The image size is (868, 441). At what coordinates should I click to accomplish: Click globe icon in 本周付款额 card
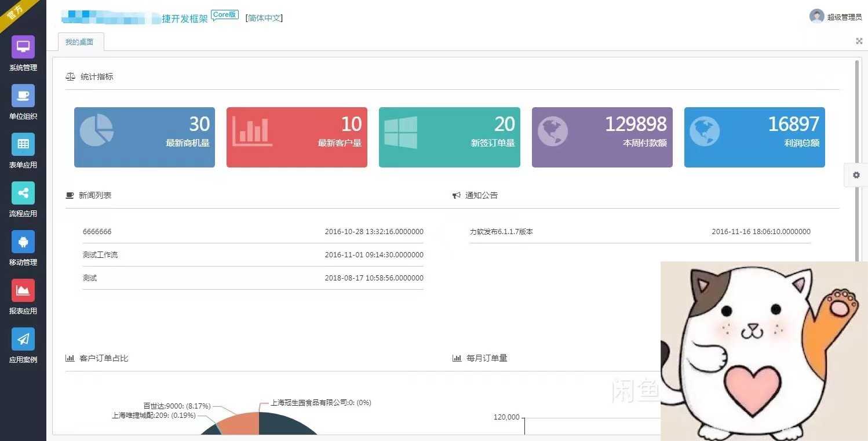click(552, 132)
